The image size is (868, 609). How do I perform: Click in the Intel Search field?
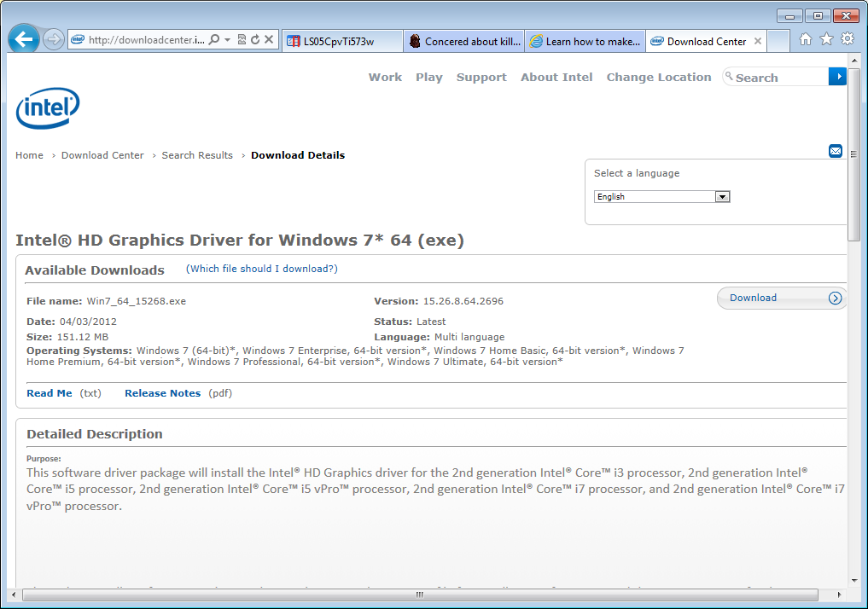[x=777, y=78]
